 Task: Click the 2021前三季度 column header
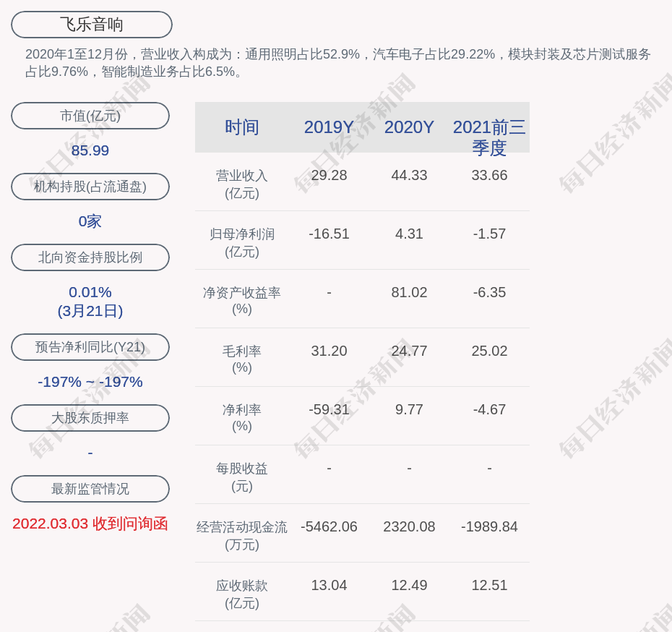(x=489, y=137)
